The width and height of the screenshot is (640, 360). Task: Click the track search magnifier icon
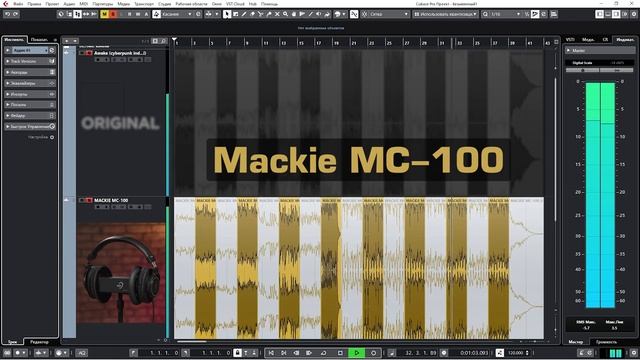pyautogui.click(x=163, y=41)
